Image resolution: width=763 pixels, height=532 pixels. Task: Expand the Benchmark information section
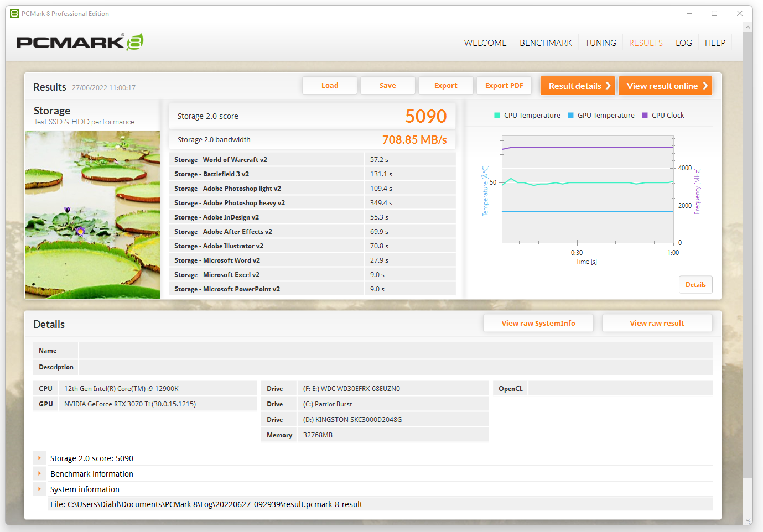[x=39, y=474]
